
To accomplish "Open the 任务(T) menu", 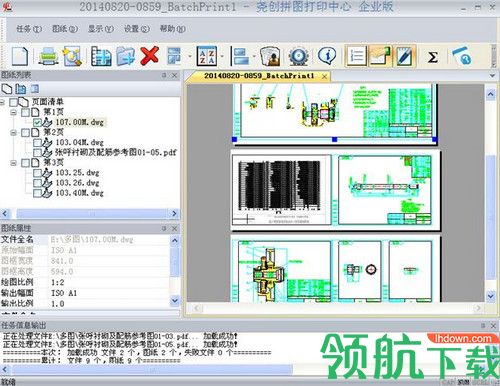I will click(x=29, y=29).
